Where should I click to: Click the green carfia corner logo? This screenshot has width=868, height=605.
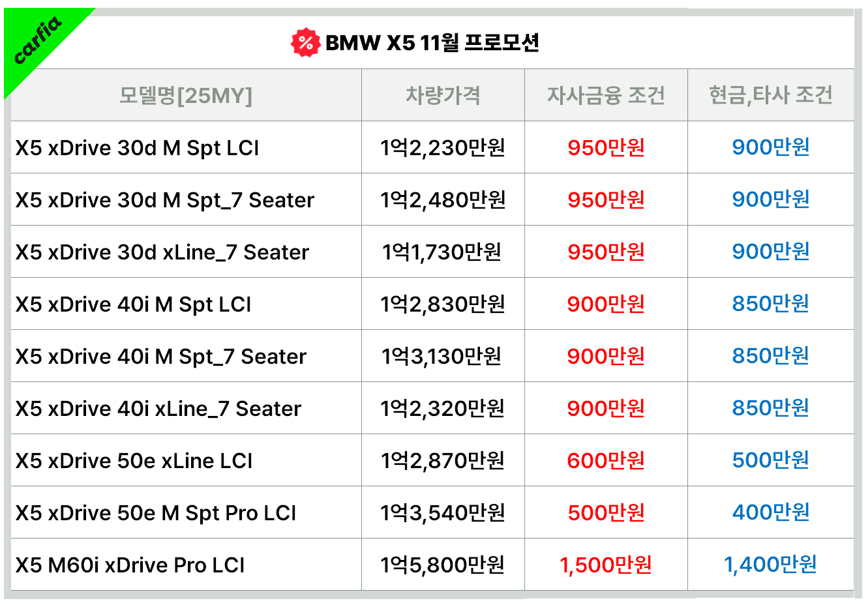(37, 42)
